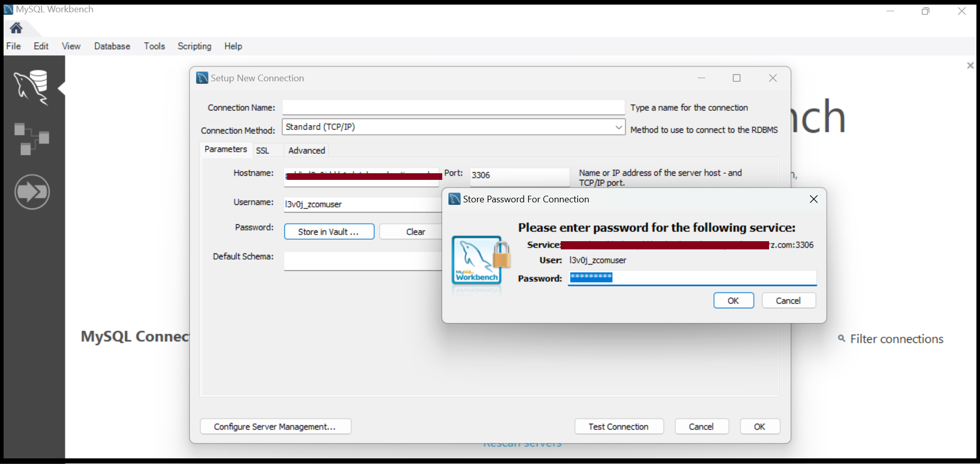Image resolution: width=980 pixels, height=464 pixels.
Task: Open the Scripting menu
Action: coord(194,46)
